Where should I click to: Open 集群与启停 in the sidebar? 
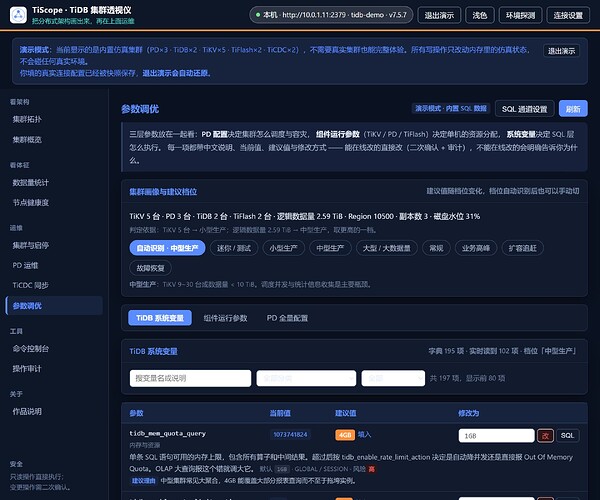(30, 245)
